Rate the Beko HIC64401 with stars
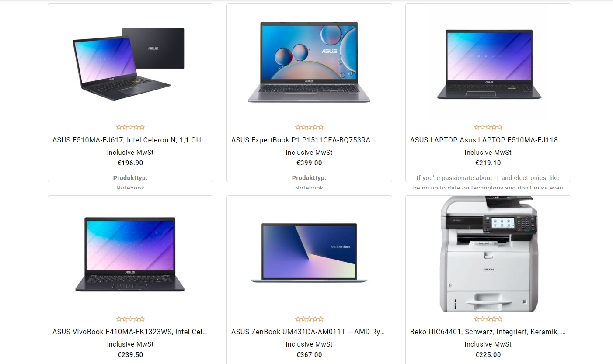 coord(488,319)
